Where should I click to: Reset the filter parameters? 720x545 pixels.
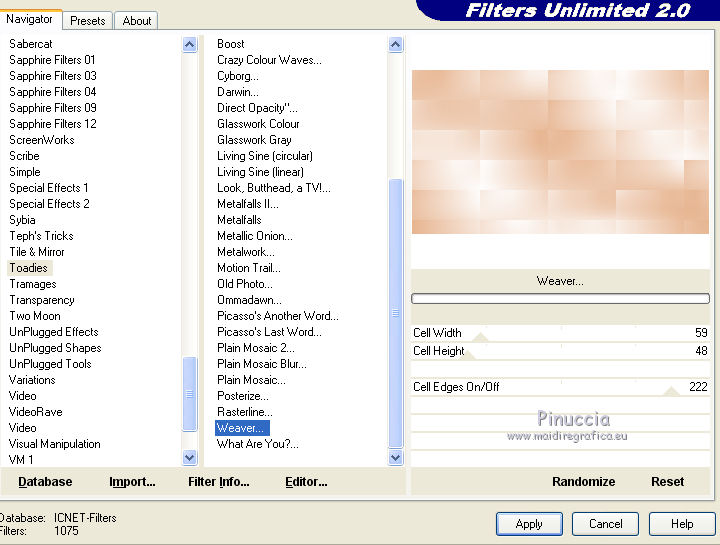tap(667, 482)
